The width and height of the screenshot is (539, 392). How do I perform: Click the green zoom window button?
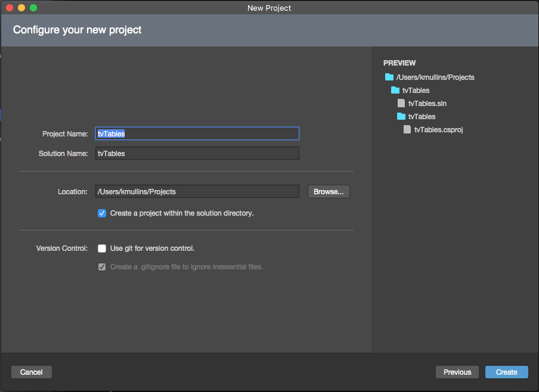tap(33, 8)
